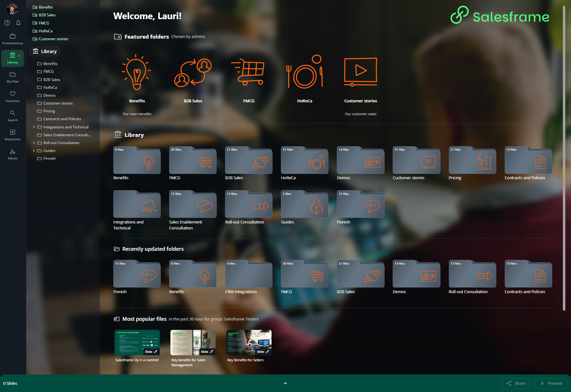Expand the Roll-out Consultation tree folder
Screen dimensions: 571x392
click(34, 143)
